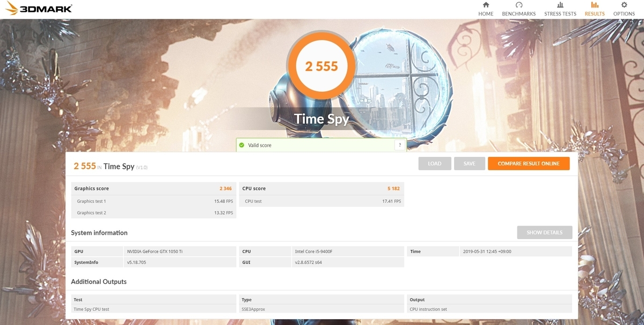Click Graphics test 2 value 13.32 FPS

(223, 213)
